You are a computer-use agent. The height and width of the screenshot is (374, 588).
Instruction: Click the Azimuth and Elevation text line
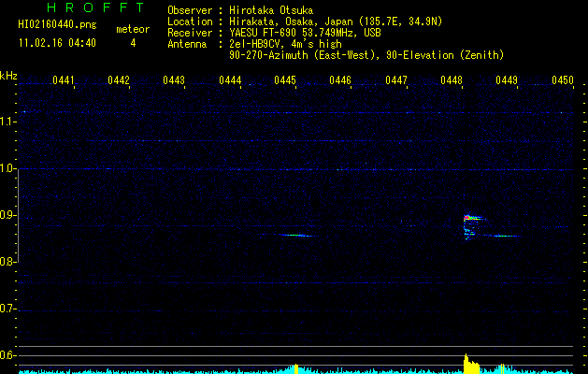[366, 55]
